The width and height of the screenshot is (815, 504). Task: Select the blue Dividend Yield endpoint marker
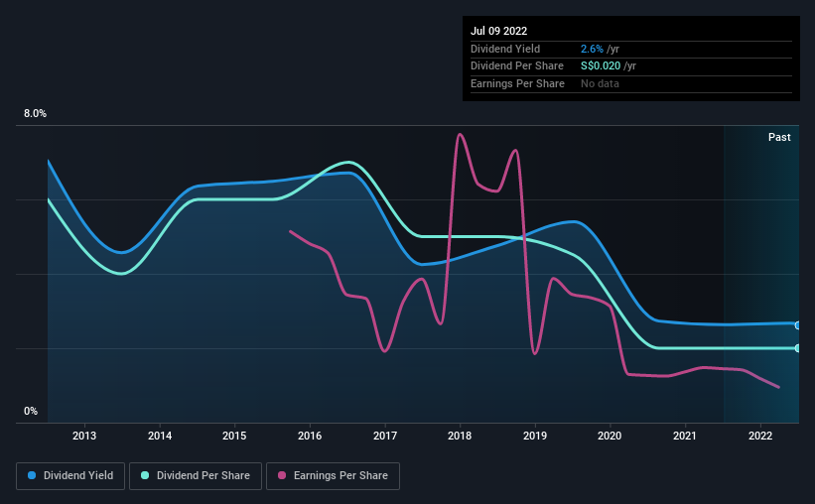[798, 325]
